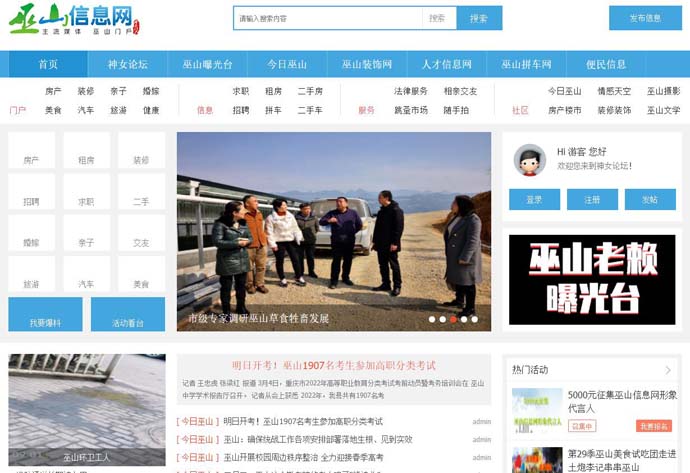690x473 pixels.
Task: Open the 拼车 link under 信息
Action: 273,110
